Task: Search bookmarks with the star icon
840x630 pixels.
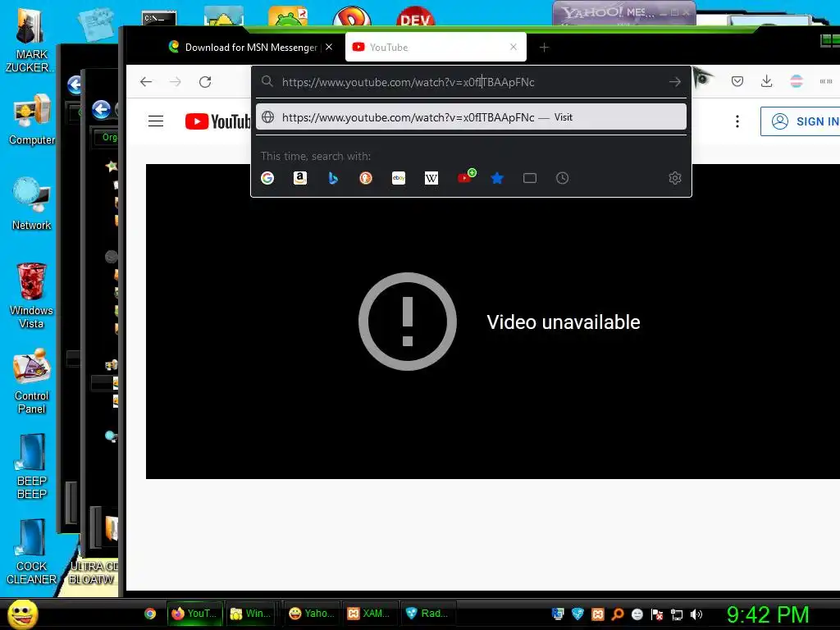Action: (x=497, y=178)
